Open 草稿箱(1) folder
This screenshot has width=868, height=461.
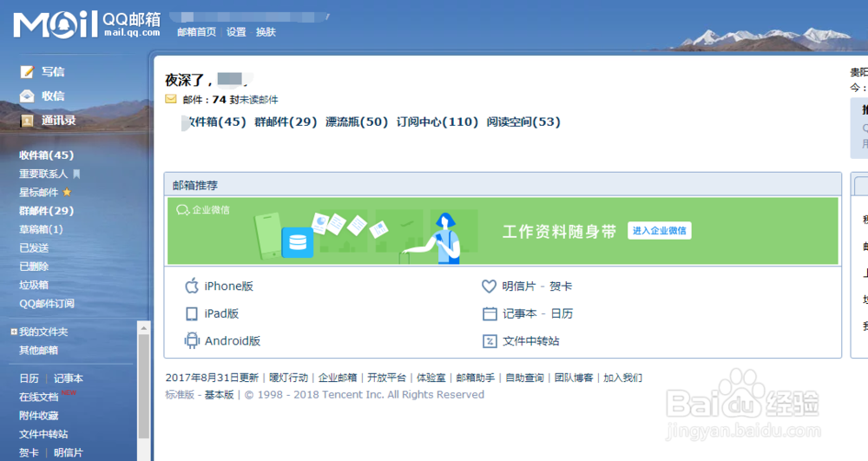point(41,229)
